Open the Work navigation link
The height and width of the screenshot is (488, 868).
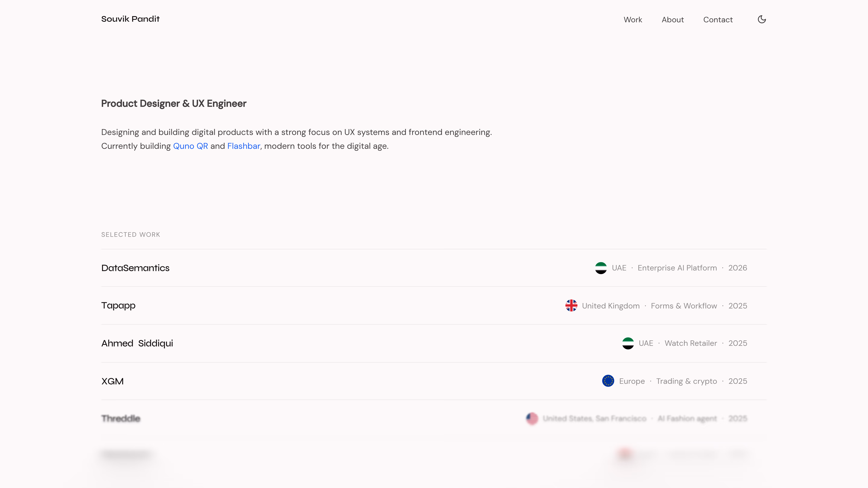click(x=633, y=20)
